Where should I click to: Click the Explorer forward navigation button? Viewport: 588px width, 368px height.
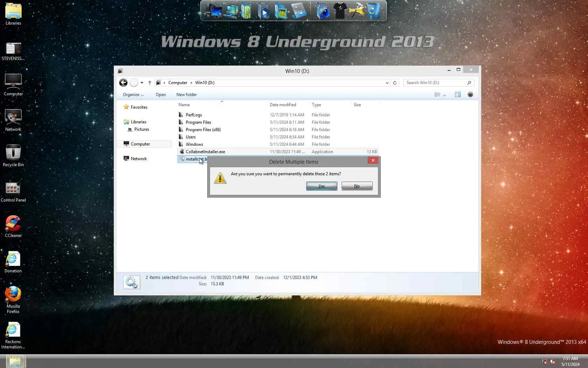point(134,83)
